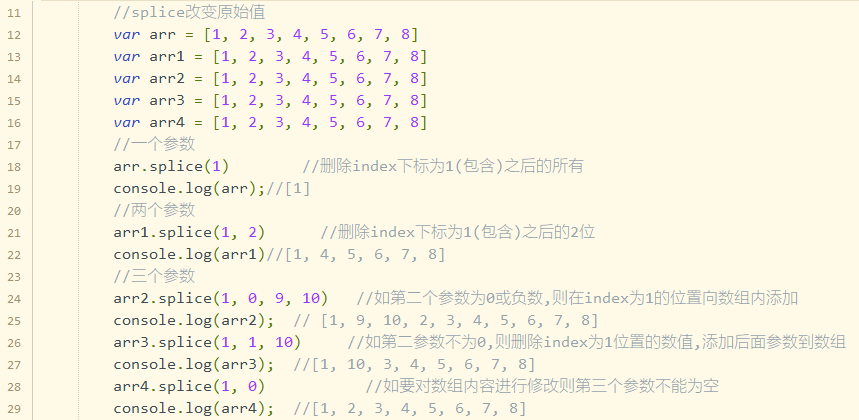Click the "arr.splice(1)" call
This screenshot has width=859, height=420.
[171, 166]
